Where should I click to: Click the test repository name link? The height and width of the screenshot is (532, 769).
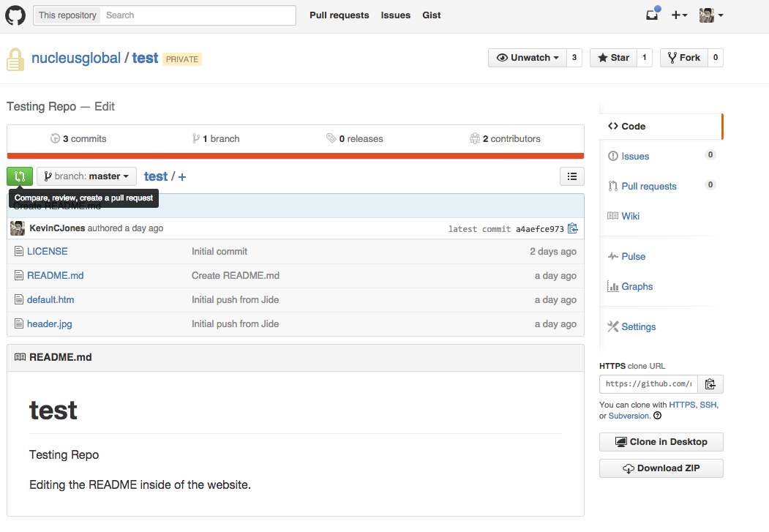point(145,58)
